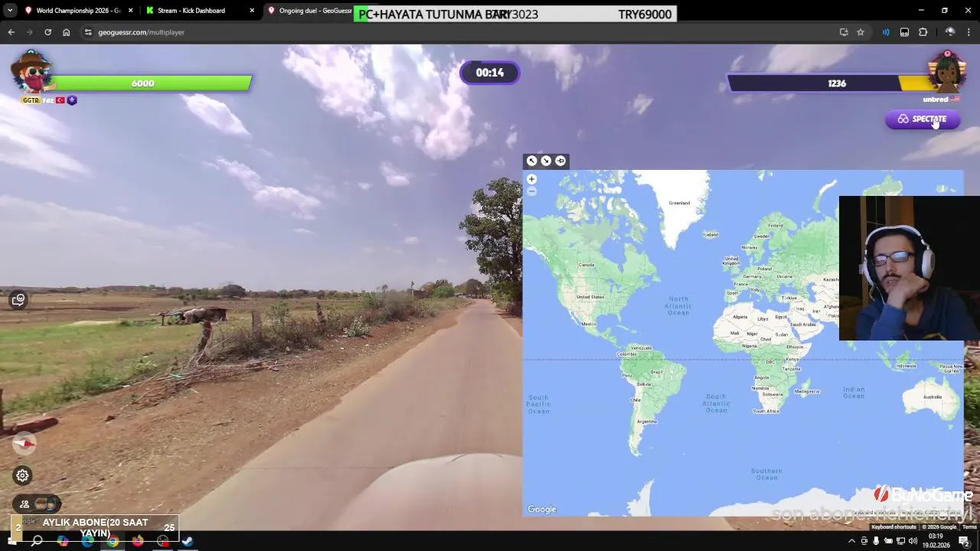
Task: Open OBS Studio from taskbar
Action: (163, 541)
